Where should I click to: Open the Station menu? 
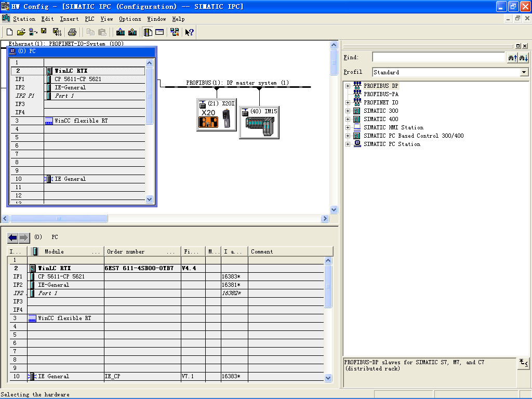(x=24, y=19)
